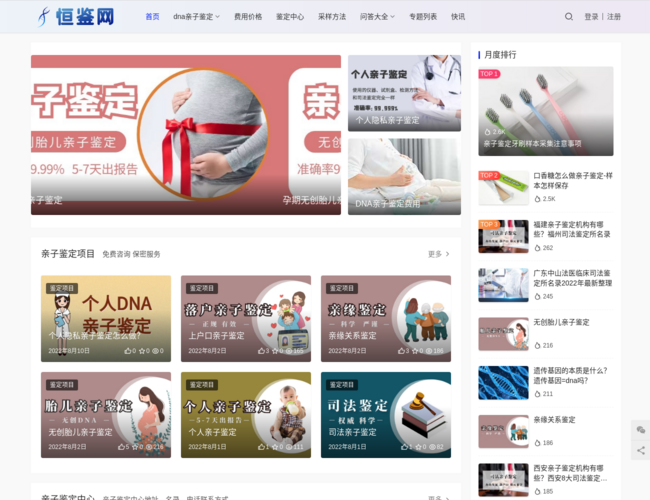Image resolution: width=650 pixels, height=500 pixels.
Task: Open the 个人亲子鉴定 olive project card
Action: pyautogui.click(x=246, y=415)
